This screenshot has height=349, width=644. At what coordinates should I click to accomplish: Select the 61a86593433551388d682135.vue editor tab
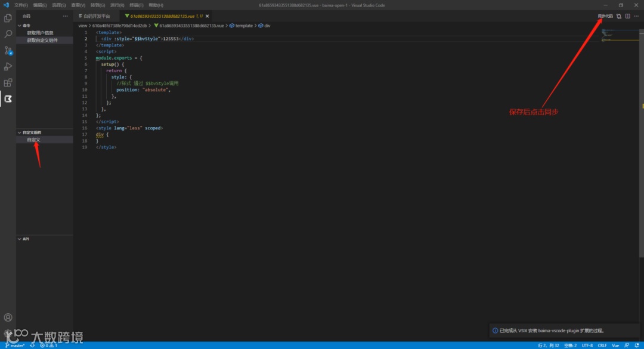166,16
